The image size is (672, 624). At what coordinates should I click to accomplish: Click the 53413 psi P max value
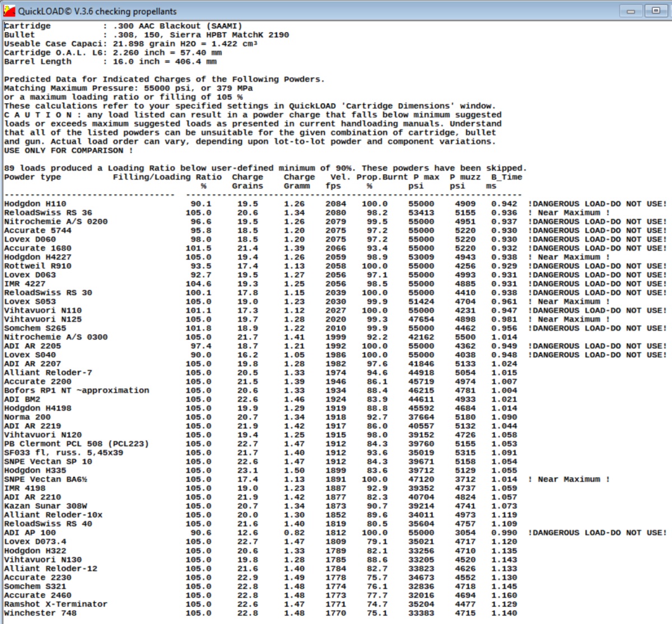tap(421, 213)
